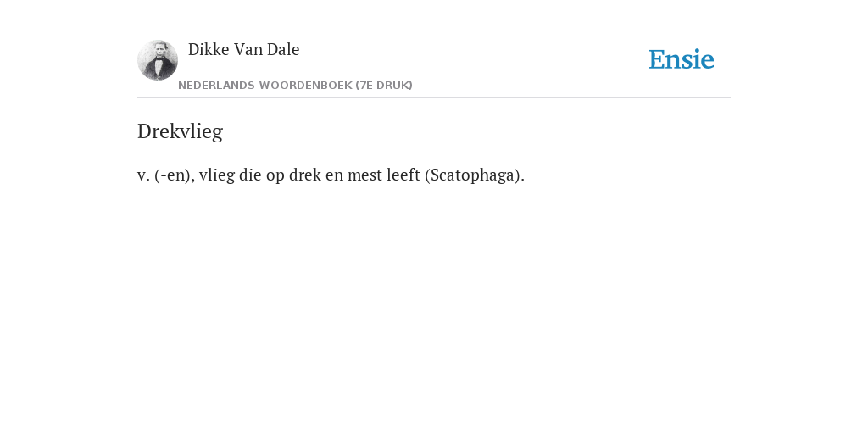Click the "(-en)" plural marker
Viewport: 868px width, 434px height.
point(175,175)
